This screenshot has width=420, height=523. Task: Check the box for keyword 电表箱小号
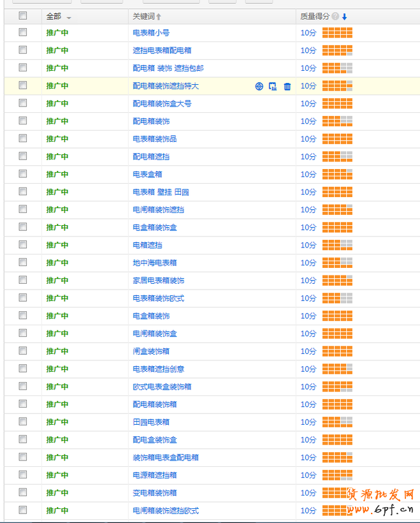pos(23,32)
